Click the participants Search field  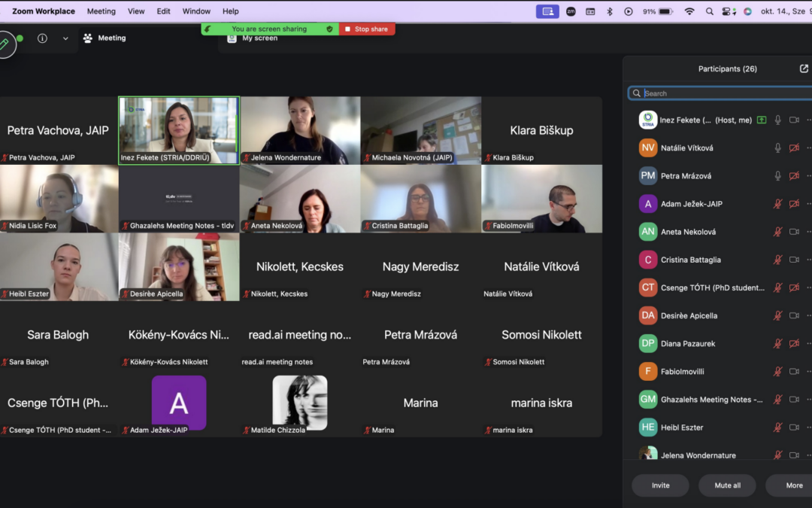pos(720,93)
